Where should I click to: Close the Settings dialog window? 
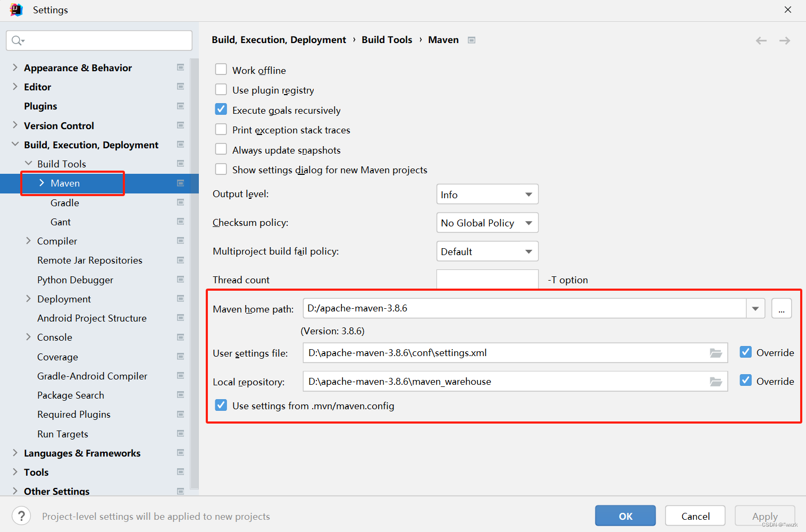(x=788, y=10)
